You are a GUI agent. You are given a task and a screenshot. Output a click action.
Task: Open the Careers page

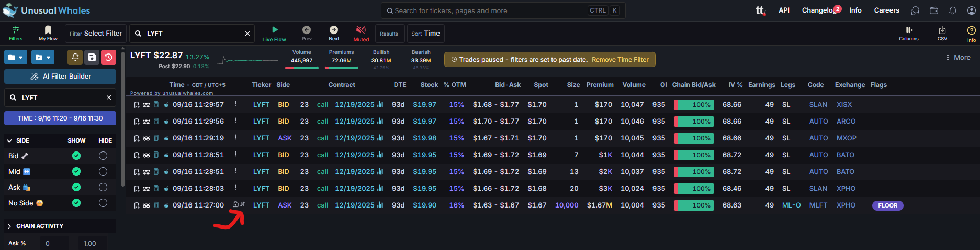886,10
